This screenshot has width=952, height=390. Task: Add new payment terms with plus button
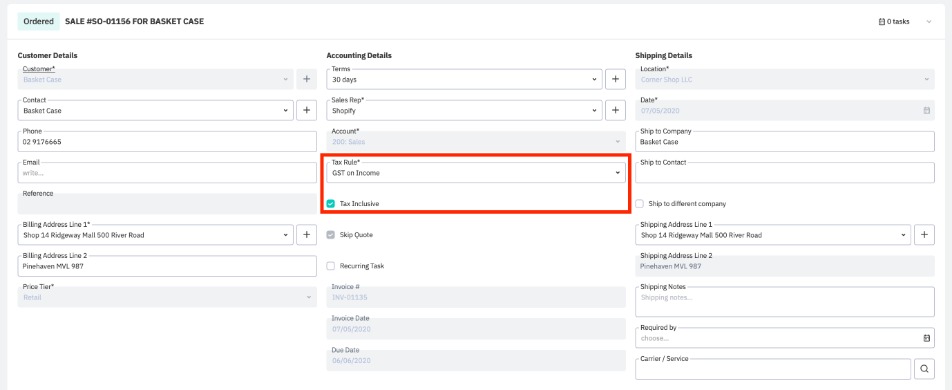pyautogui.click(x=615, y=79)
